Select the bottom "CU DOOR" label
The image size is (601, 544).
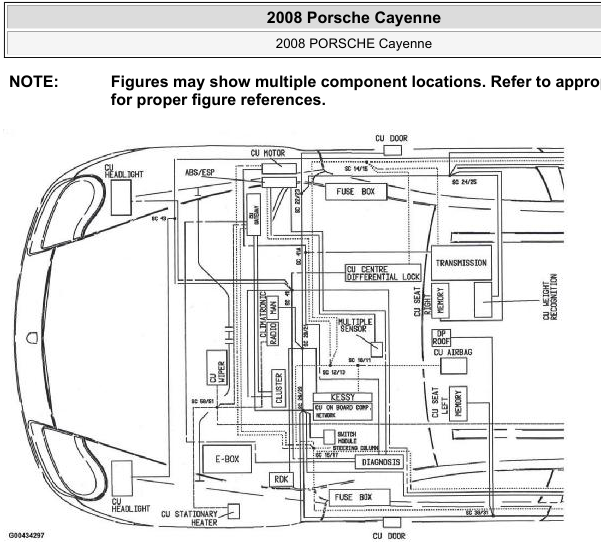[389, 536]
